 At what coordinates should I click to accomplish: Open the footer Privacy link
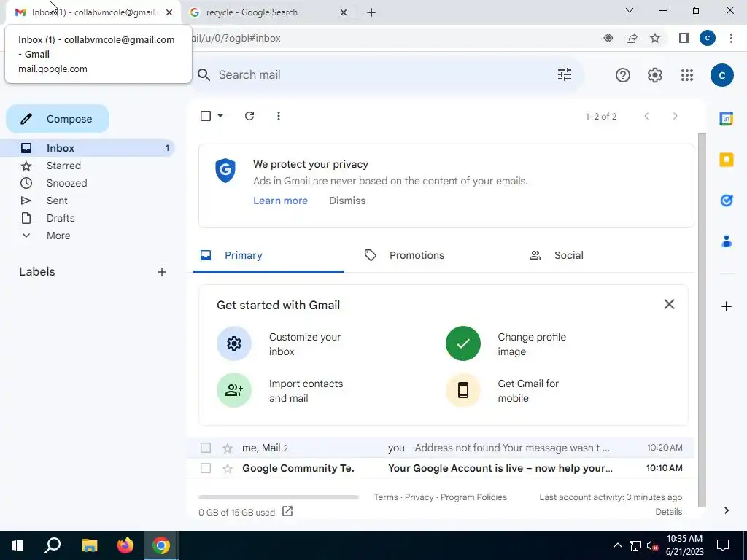419,497
